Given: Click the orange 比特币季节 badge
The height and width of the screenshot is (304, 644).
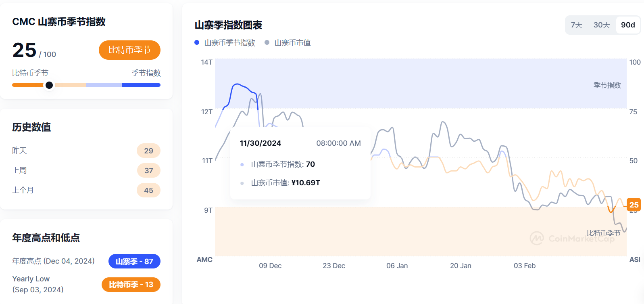Looking at the screenshot, I should coord(129,50).
